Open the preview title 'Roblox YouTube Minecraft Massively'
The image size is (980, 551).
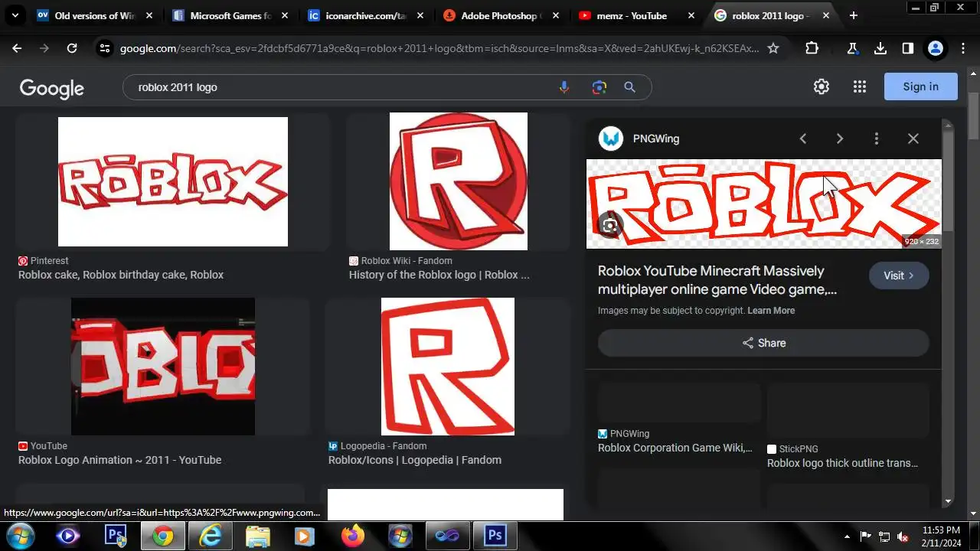click(x=717, y=280)
